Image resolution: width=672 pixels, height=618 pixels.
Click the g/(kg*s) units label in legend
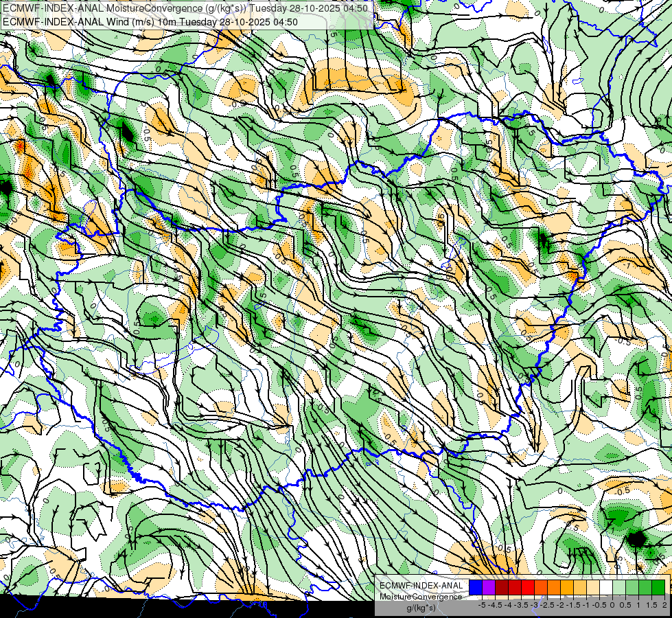tap(421, 608)
